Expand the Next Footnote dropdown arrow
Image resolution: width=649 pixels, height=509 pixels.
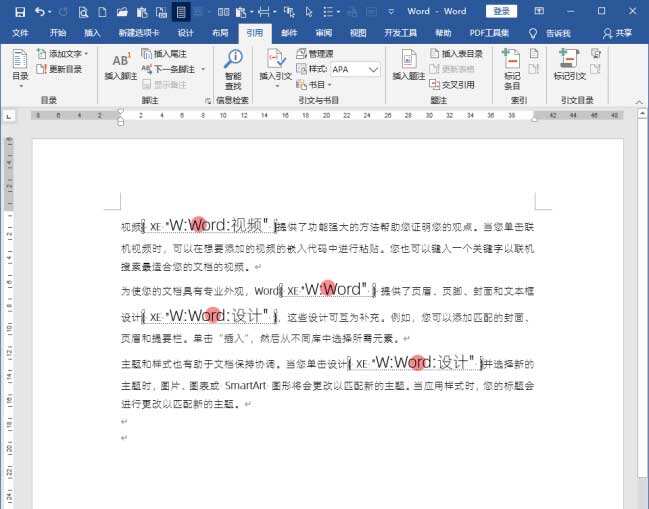203,69
